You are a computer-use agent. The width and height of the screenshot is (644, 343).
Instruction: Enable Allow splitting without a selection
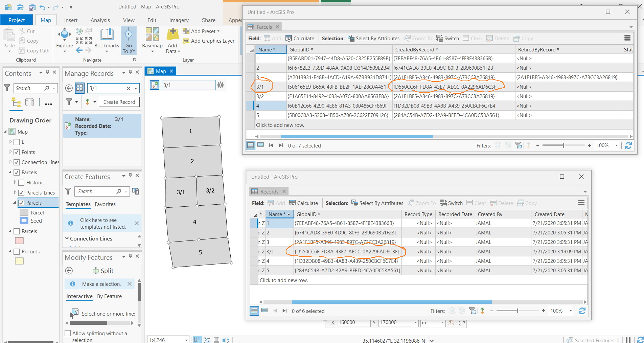click(68, 333)
